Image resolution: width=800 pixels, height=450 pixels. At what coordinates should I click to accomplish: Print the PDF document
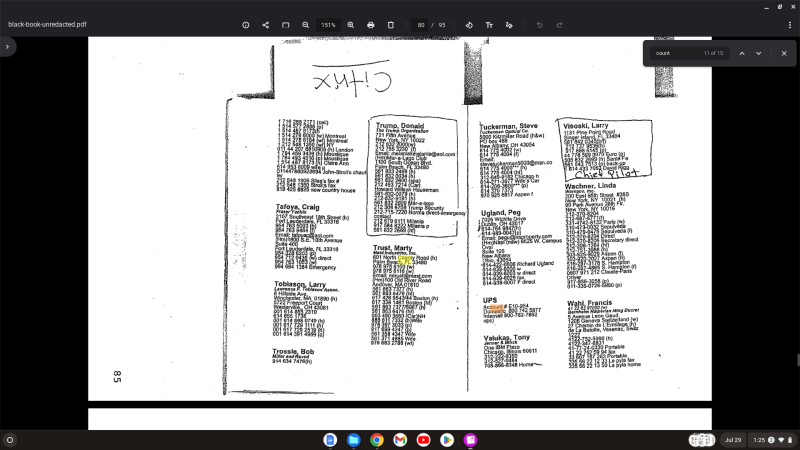click(x=371, y=24)
